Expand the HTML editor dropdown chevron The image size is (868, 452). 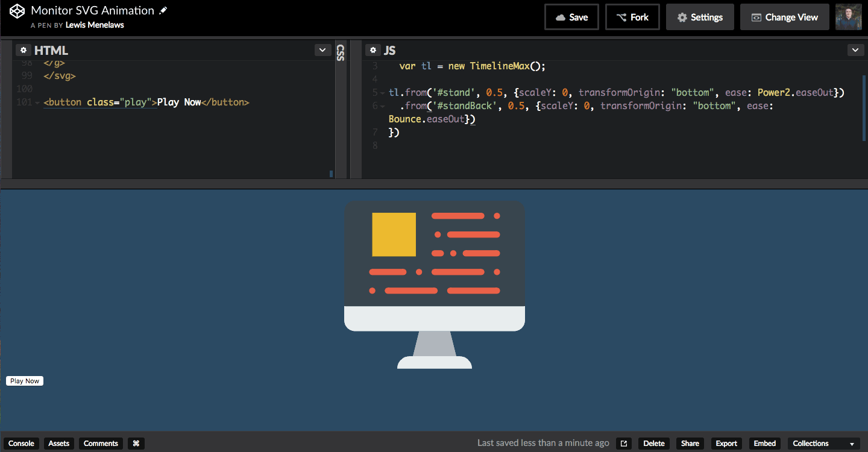(x=322, y=50)
